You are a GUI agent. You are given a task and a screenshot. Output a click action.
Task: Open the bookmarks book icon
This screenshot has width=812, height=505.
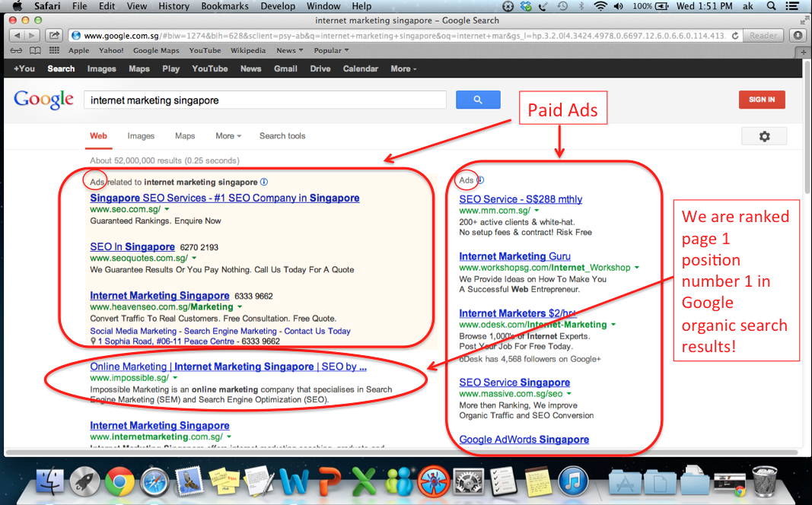pyautogui.click(x=35, y=51)
